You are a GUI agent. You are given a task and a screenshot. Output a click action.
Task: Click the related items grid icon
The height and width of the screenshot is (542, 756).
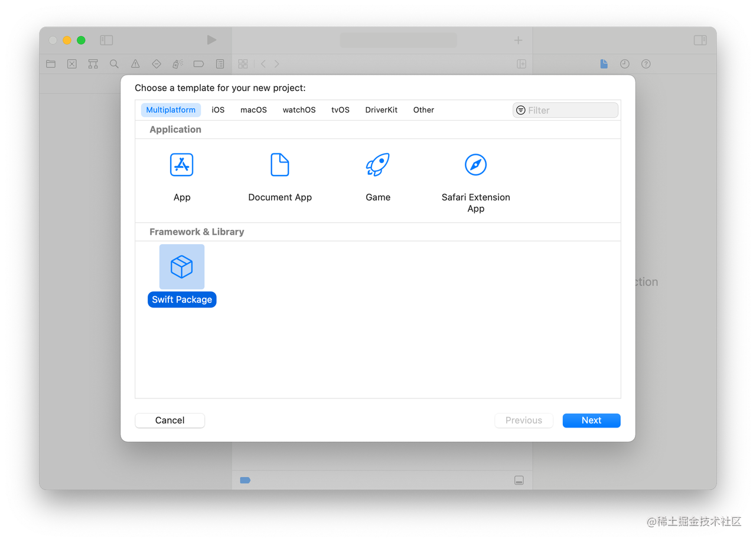[x=243, y=64]
